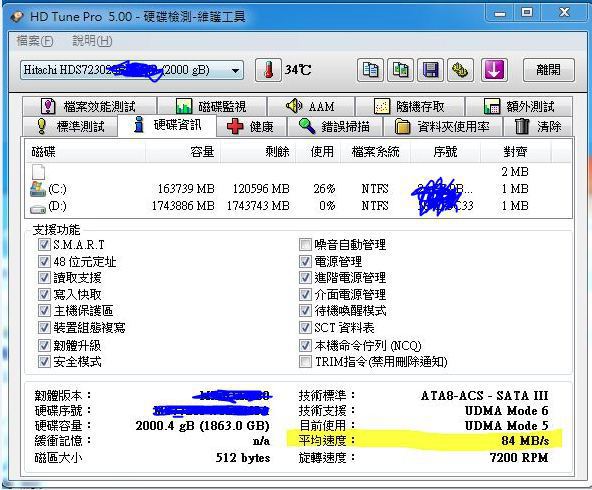Open the 檔案(F) menu
This screenshot has width=592, height=490.
tap(35, 41)
